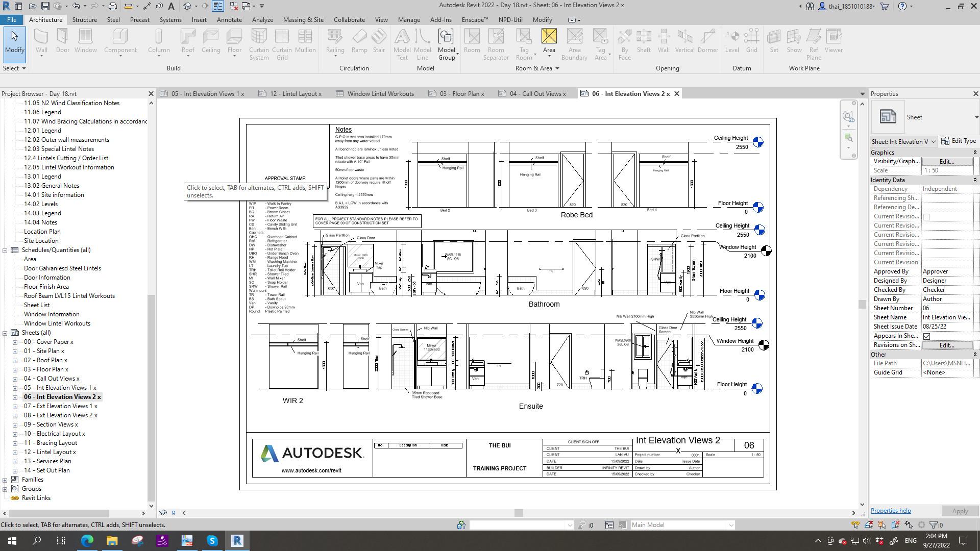This screenshot has width=980, height=551.
Task: Select 09 - Section Views x sheet
Action: coord(51,424)
